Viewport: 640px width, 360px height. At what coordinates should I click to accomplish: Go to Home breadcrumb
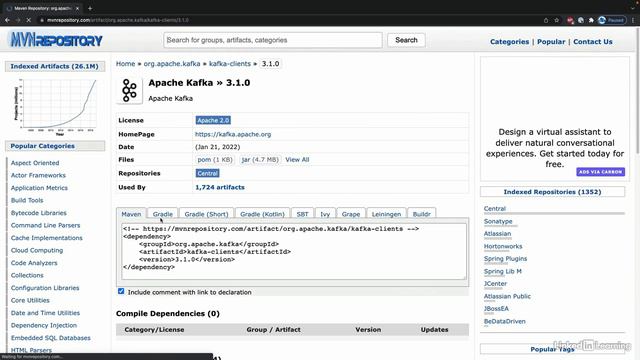[125, 64]
